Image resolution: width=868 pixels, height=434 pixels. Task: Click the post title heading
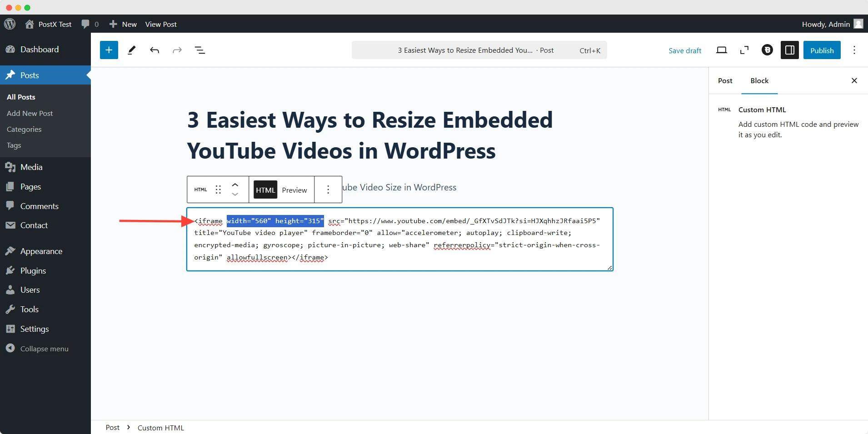[x=370, y=135]
